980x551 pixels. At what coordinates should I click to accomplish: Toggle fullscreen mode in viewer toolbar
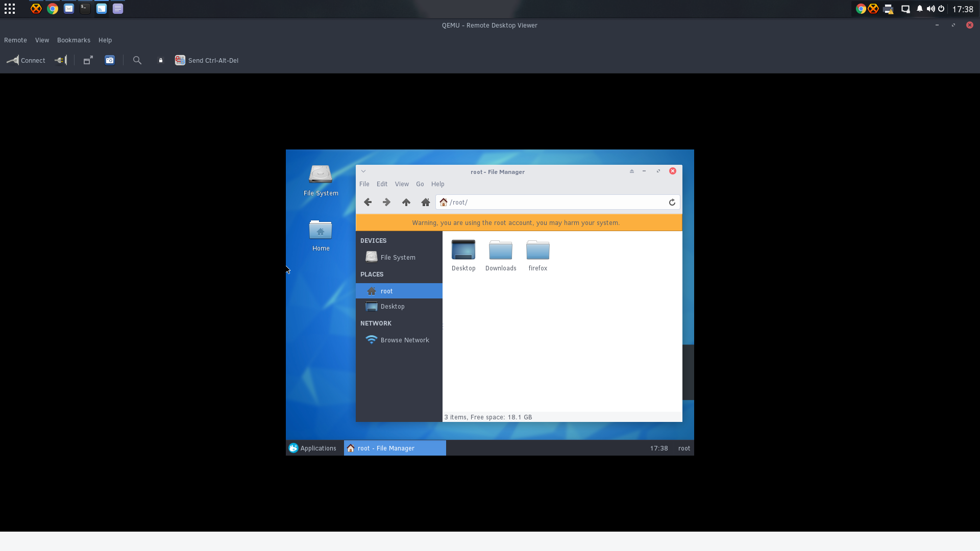tap(88, 60)
